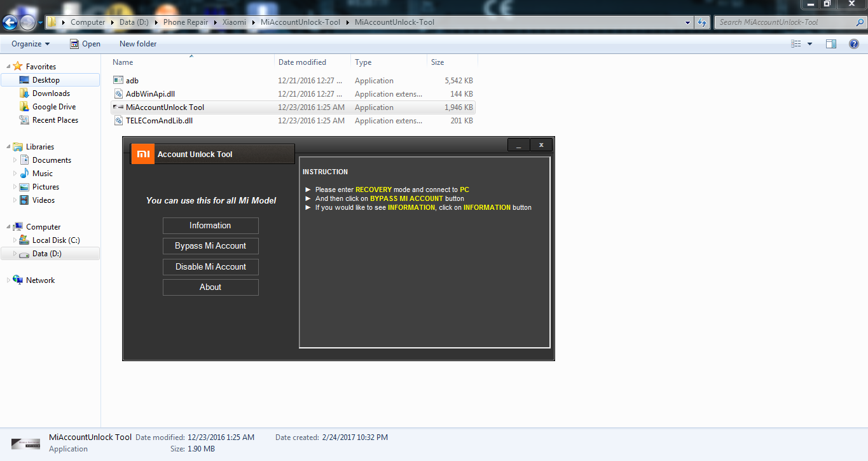Expand Local Disk (C:) in tree

(x=15, y=240)
